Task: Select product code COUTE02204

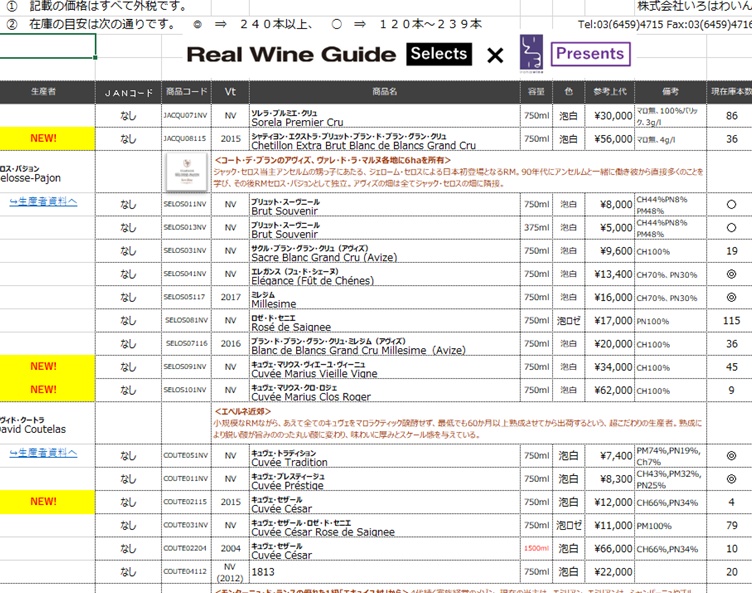Action: click(187, 548)
